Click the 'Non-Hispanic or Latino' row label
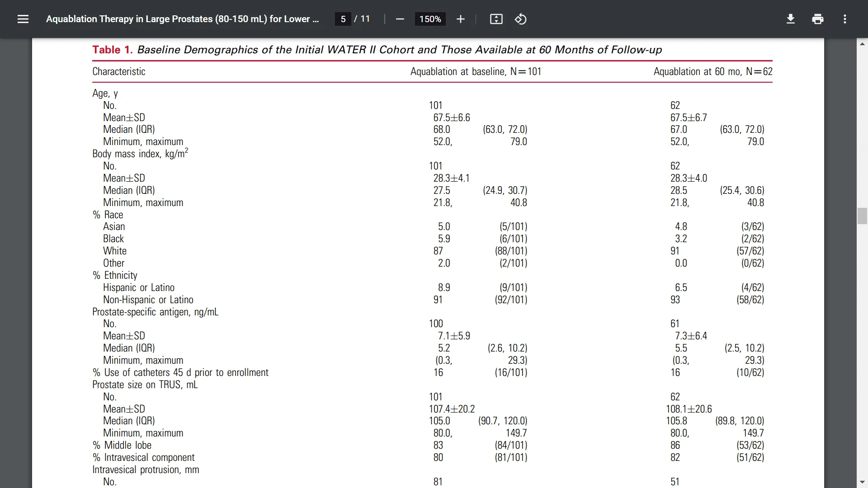Viewport: 868px width, 488px height. pyautogui.click(x=148, y=300)
